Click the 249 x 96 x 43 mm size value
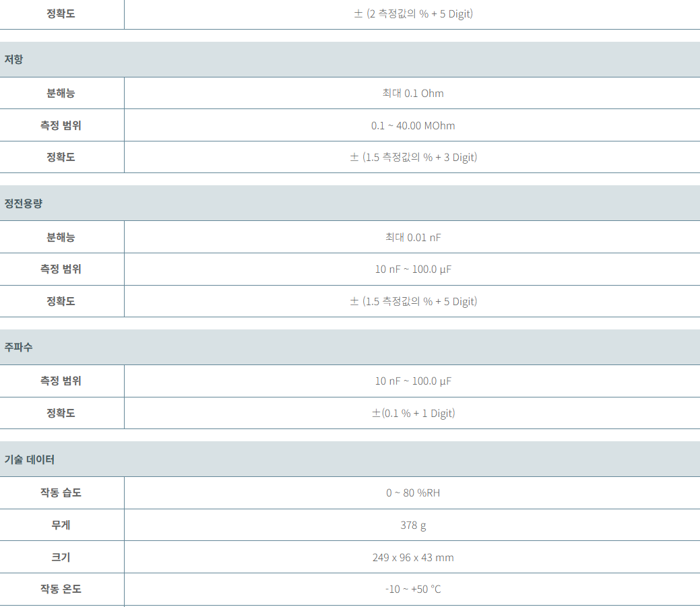 coord(413,557)
